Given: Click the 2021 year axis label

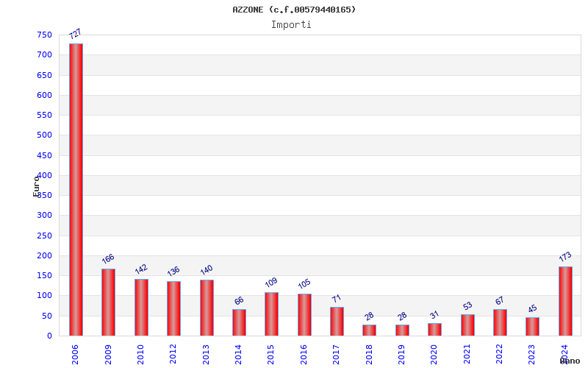Looking at the screenshot, I should click(x=467, y=355).
